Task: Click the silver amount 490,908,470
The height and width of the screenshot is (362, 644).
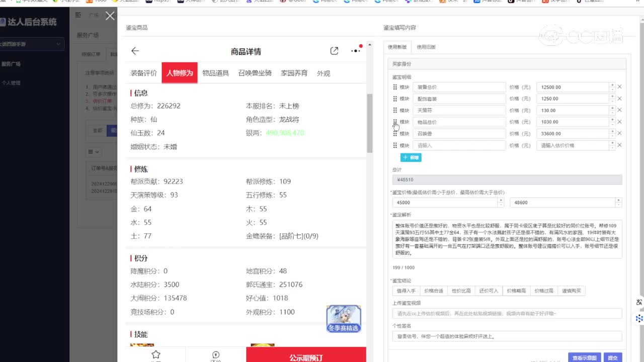Action: point(285,133)
